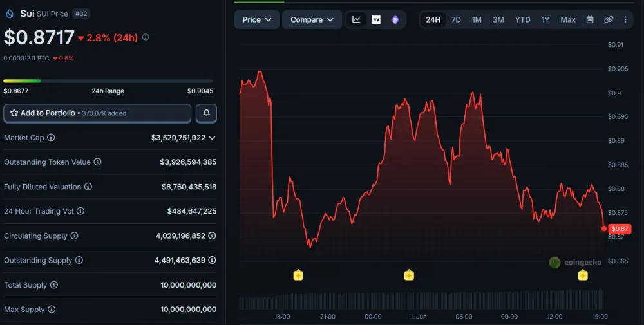644x325 pixels.
Task: Click the star in Add to Portfolio
Action: click(14, 113)
